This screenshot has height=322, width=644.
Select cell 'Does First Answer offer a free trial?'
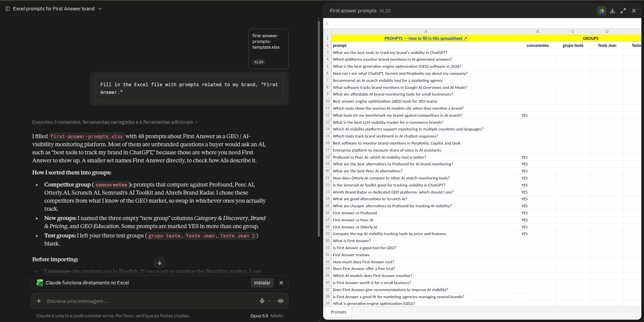(426, 269)
